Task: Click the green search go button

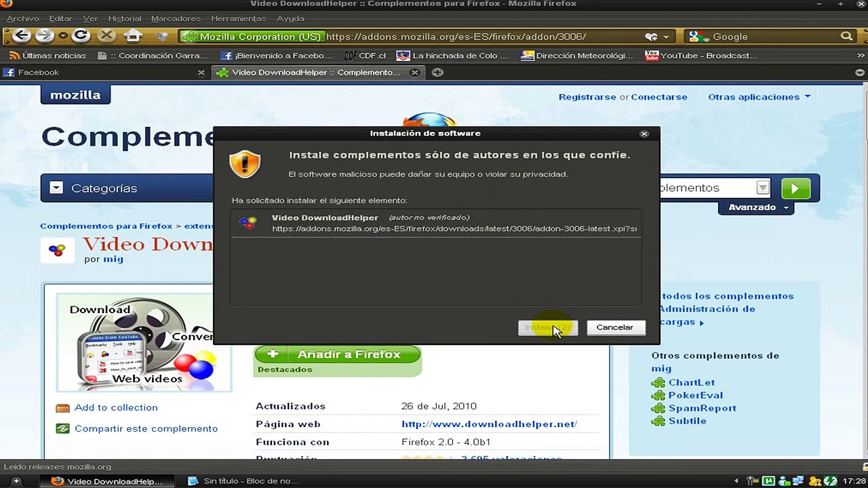Action: [796, 188]
